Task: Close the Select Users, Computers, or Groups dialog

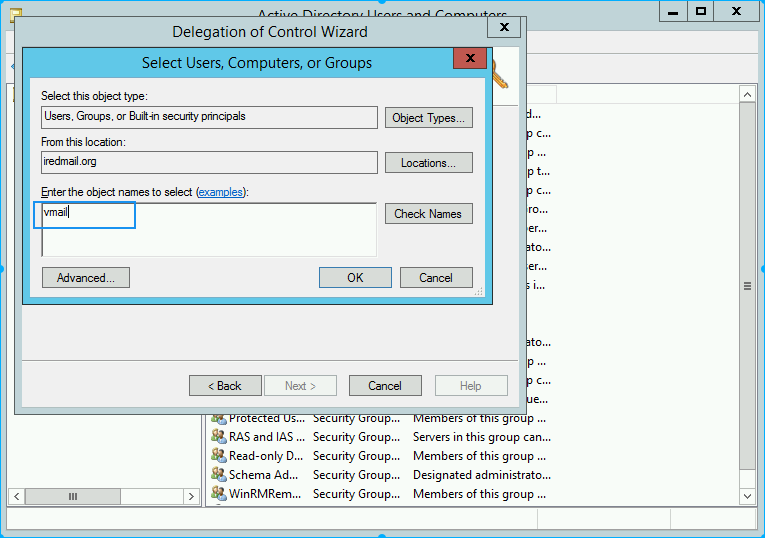Action: click(x=469, y=59)
